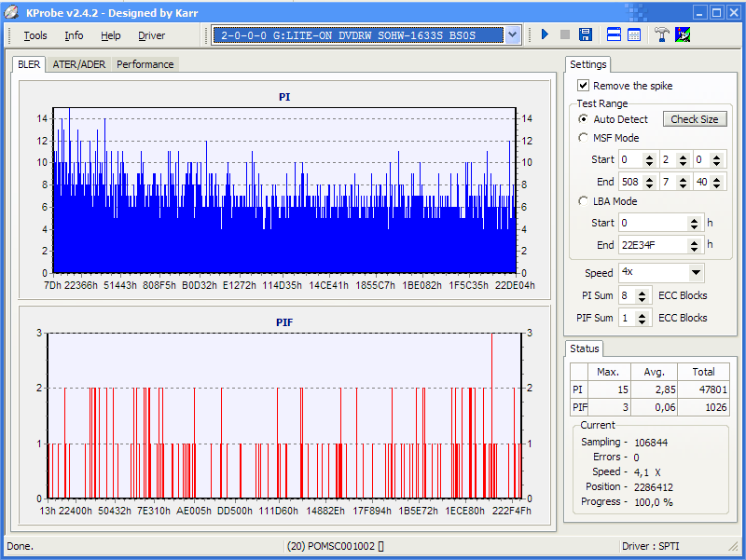This screenshot has width=746, height=560.
Task: Open the Speed 4x dropdown
Action: pyautogui.click(x=696, y=272)
